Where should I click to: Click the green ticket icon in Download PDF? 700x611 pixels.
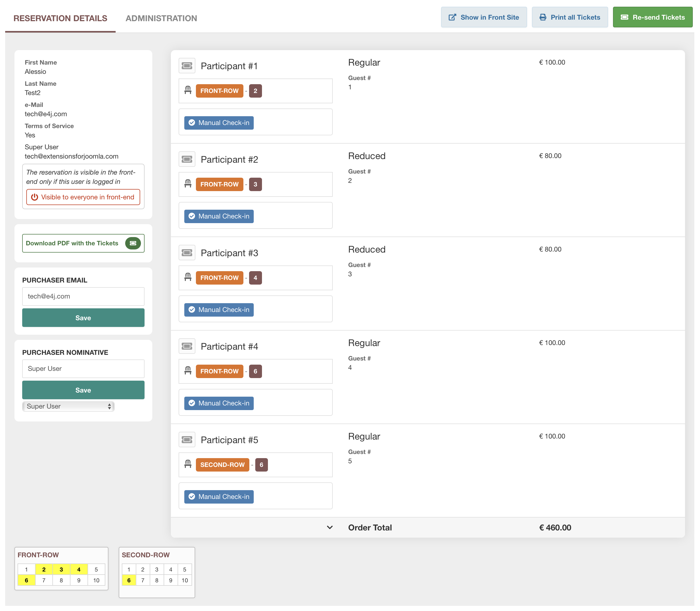pos(133,243)
